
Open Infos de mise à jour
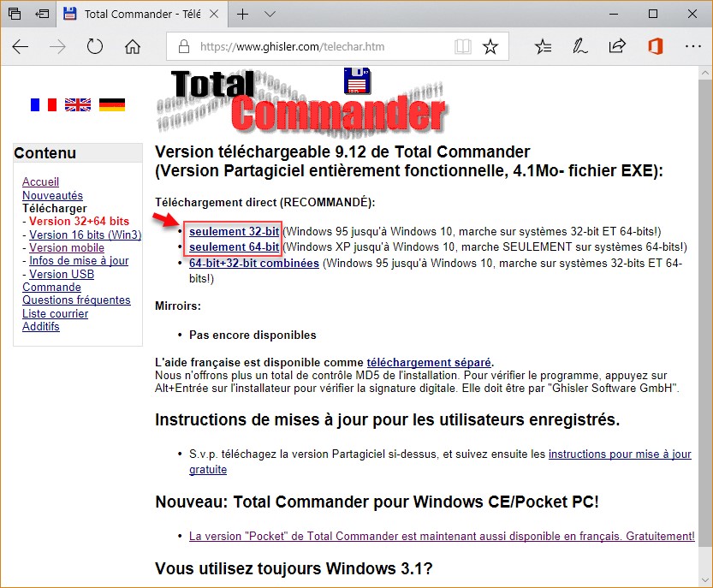[79, 260]
